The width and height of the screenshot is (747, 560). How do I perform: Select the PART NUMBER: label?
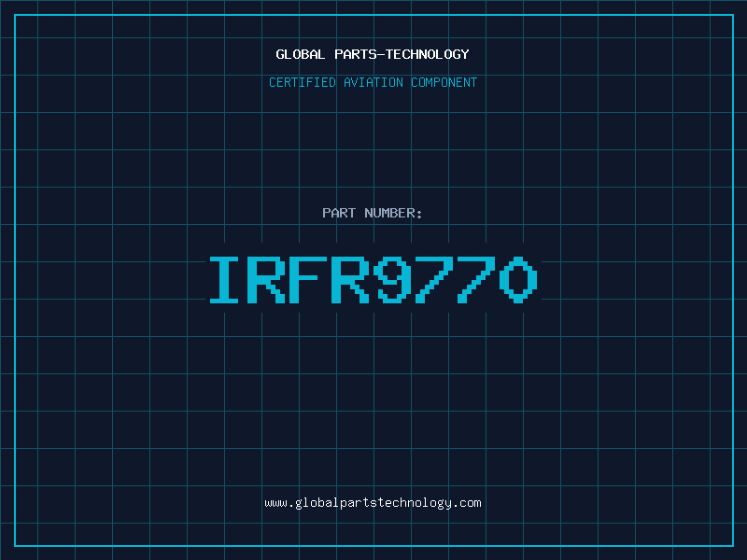[x=373, y=213]
